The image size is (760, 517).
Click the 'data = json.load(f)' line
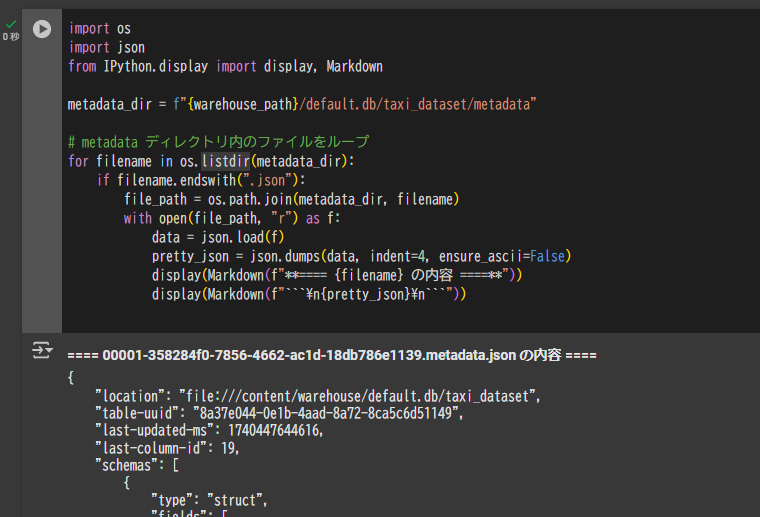[x=218, y=237]
